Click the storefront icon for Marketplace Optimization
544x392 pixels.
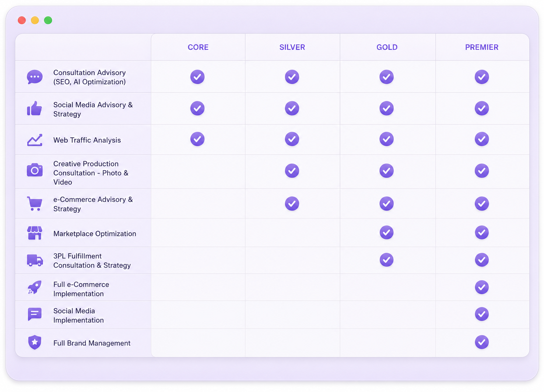[35, 233]
